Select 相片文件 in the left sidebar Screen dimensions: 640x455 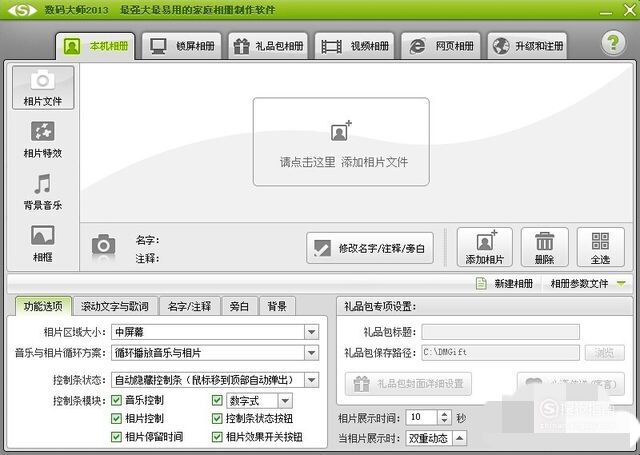tap(43, 88)
